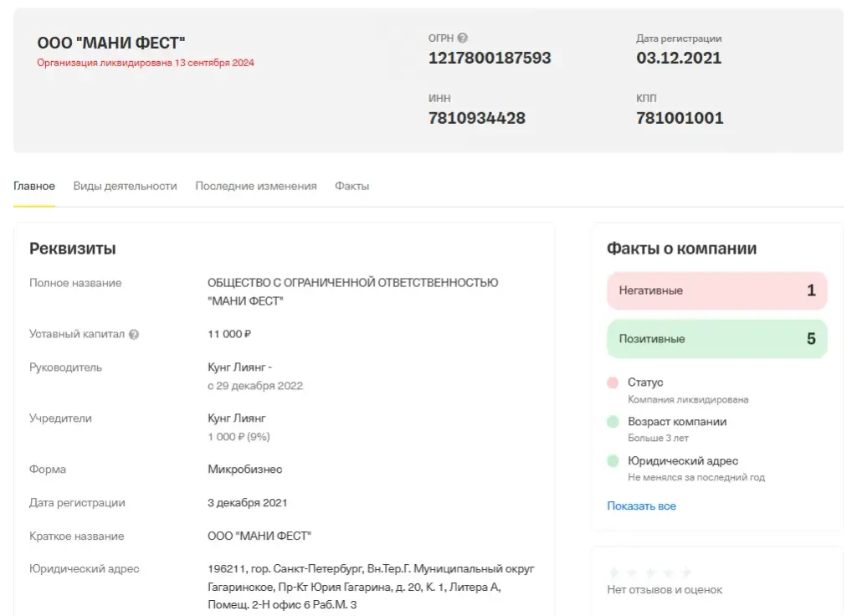Click the ИНН number 7810934428

point(476,118)
